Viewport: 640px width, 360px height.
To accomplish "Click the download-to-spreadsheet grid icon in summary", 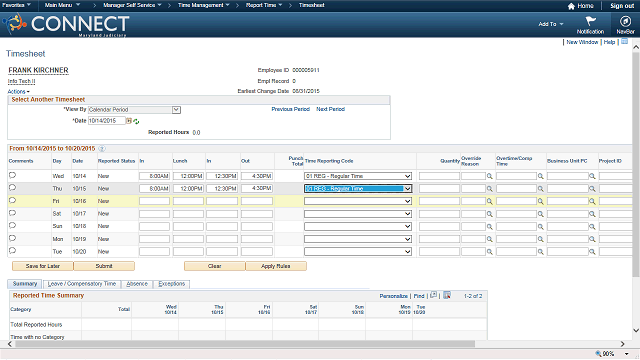I will tap(447, 295).
